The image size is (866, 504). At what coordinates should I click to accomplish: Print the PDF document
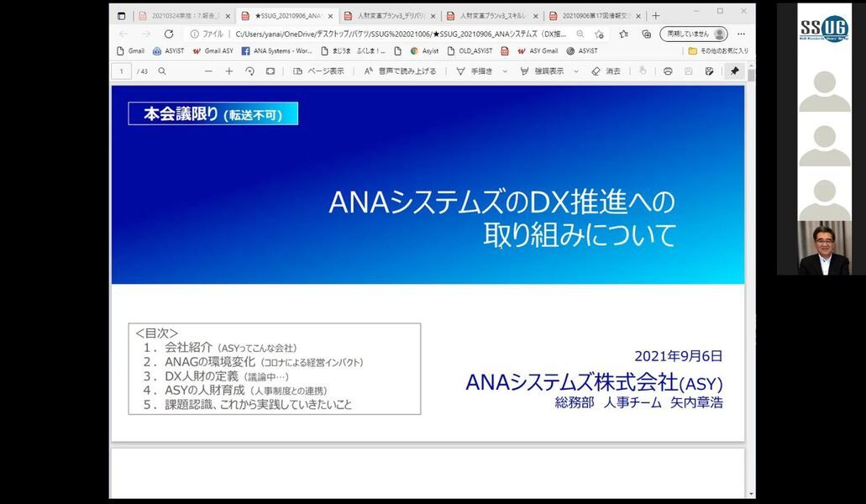[668, 71]
